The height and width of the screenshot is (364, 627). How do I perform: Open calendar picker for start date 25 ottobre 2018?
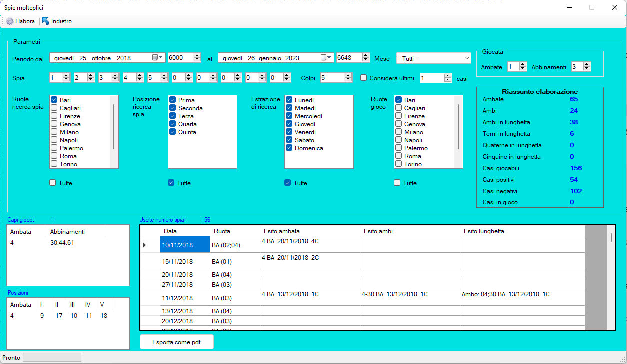(158, 58)
